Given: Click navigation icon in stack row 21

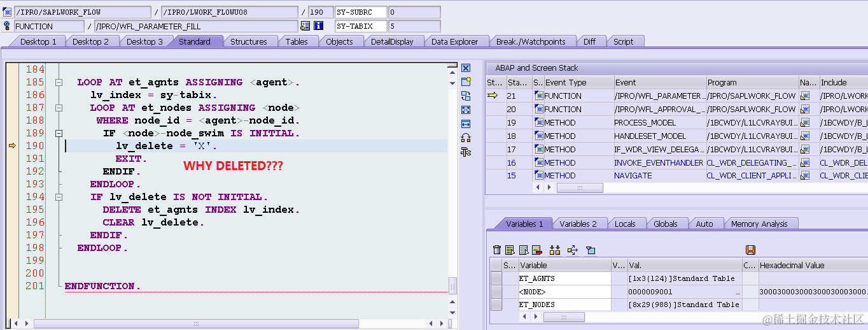Looking at the screenshot, I should point(804,96).
